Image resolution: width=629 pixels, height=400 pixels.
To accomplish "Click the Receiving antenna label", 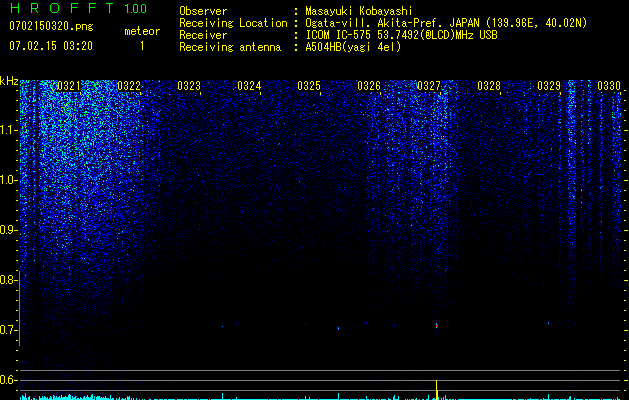I will pyautogui.click(x=230, y=47).
